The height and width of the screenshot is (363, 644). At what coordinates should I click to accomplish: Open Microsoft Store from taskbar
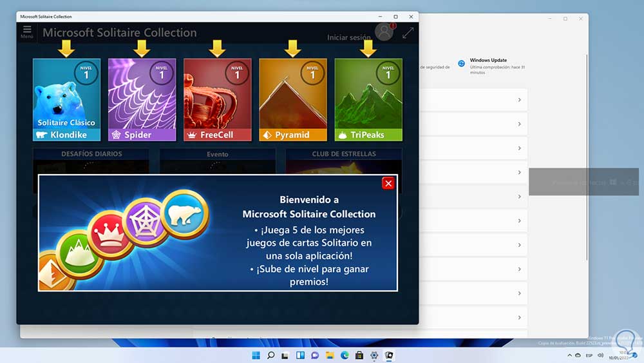point(359,355)
